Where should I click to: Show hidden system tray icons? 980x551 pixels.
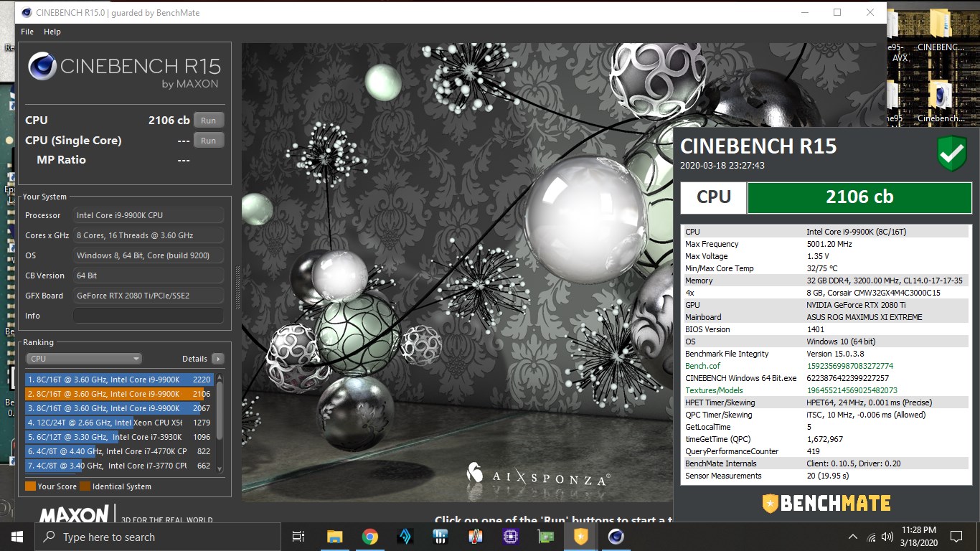[x=853, y=537]
